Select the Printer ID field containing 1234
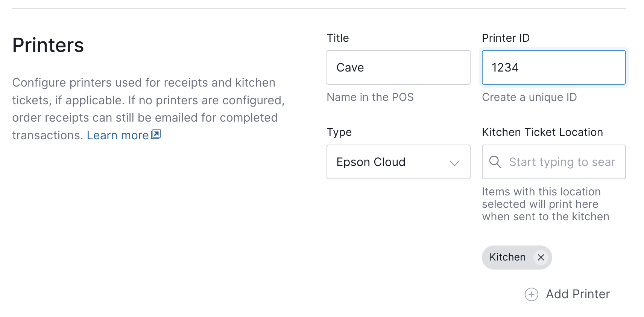Screen dimensions: 644x317 pyautogui.click(x=553, y=67)
